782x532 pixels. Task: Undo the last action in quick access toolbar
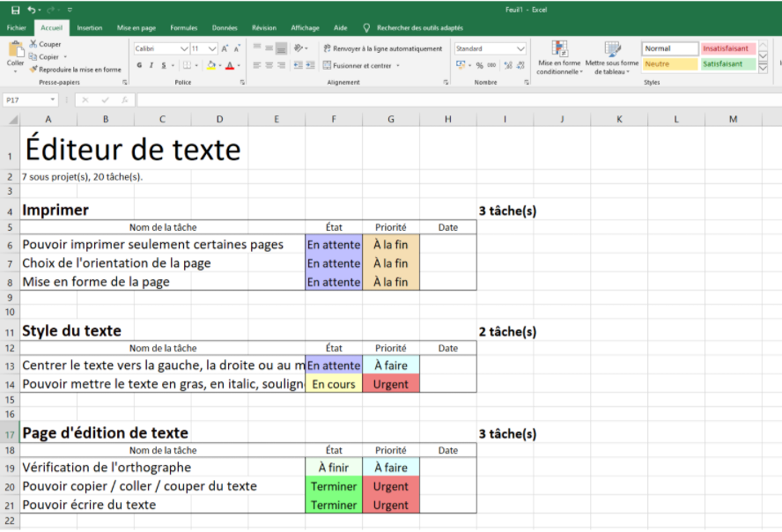[32, 10]
